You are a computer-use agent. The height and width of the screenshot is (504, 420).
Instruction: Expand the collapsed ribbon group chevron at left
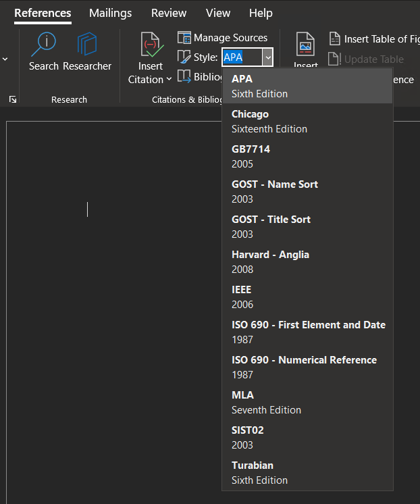point(5,59)
